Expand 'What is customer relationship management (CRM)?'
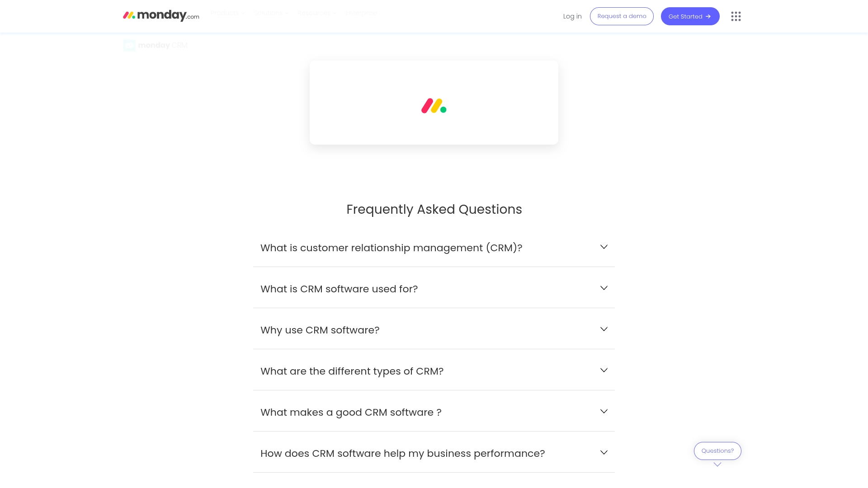Screen dimensions: 868x488 point(391,248)
